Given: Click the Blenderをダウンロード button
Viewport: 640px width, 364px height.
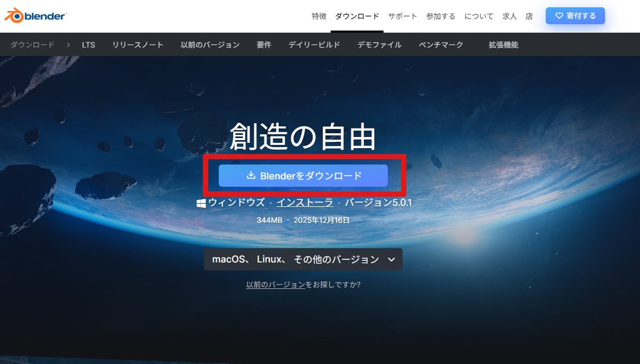Looking at the screenshot, I should (x=303, y=176).
